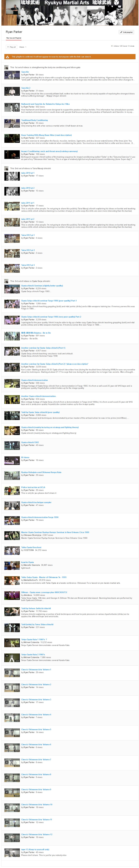Open 'tape 13 (Keep to yourself only)' video
139x868 pixels.
click(35, 849)
